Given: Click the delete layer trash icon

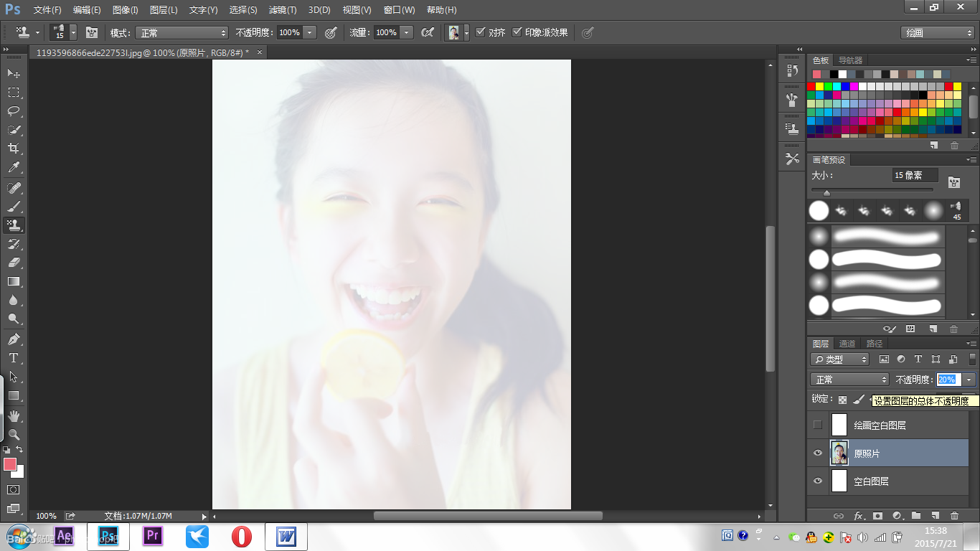Looking at the screenshot, I should pos(954,515).
